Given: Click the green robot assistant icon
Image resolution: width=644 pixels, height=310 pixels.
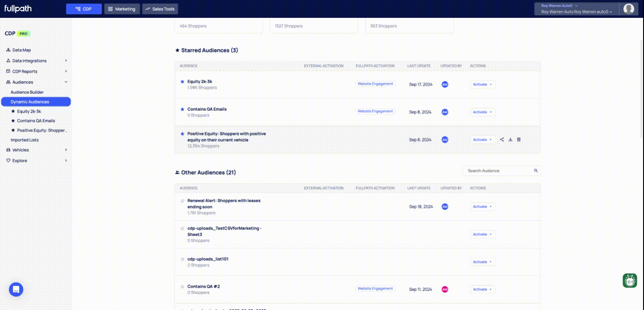Looking at the screenshot, I should (x=630, y=281).
